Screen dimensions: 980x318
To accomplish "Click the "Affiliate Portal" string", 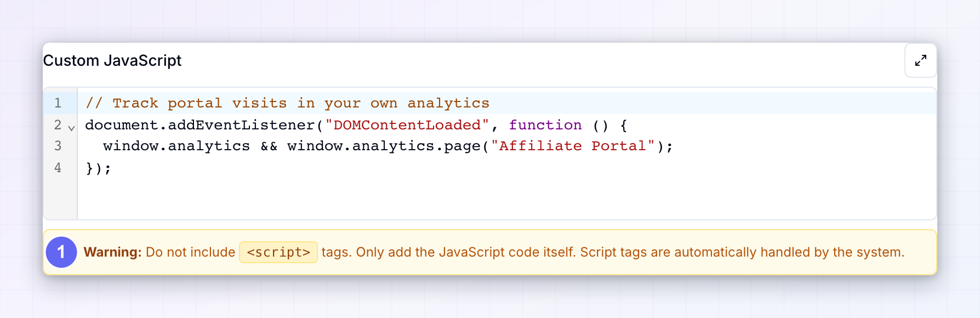I will pyautogui.click(x=573, y=146).
